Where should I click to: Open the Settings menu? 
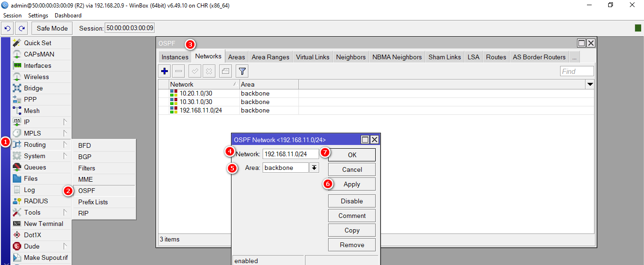[38, 16]
